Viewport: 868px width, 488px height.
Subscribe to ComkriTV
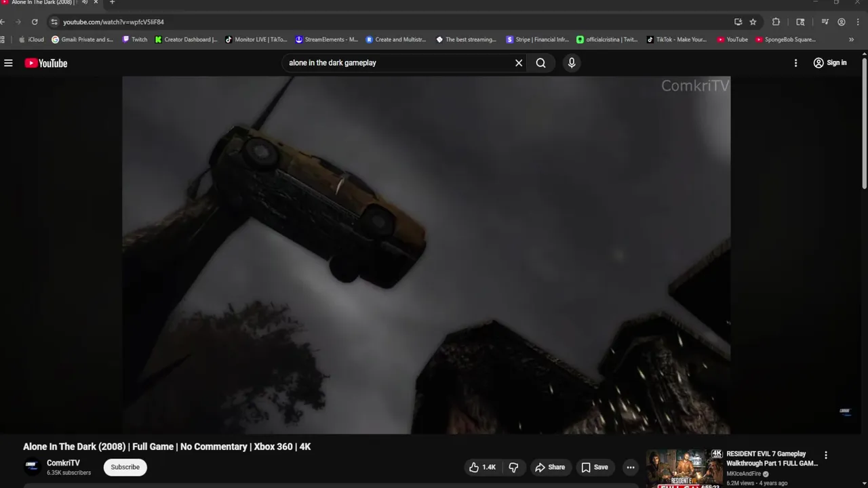click(x=125, y=467)
